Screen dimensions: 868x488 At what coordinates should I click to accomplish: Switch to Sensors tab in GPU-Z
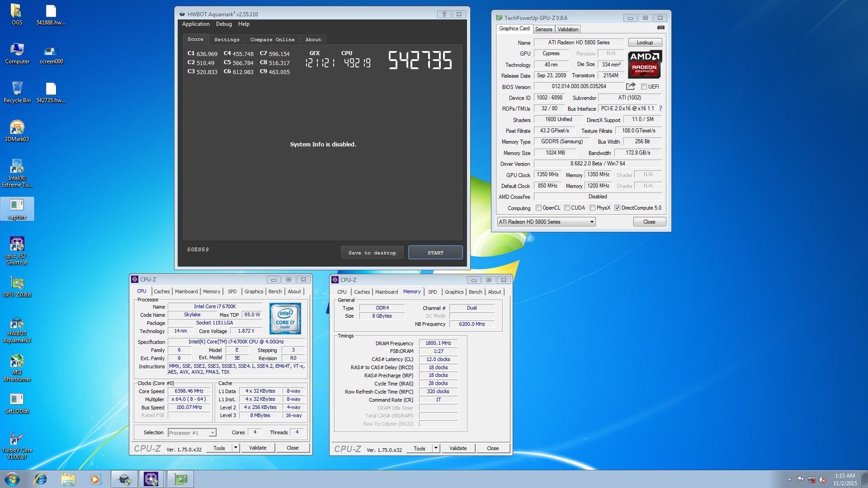pyautogui.click(x=543, y=29)
